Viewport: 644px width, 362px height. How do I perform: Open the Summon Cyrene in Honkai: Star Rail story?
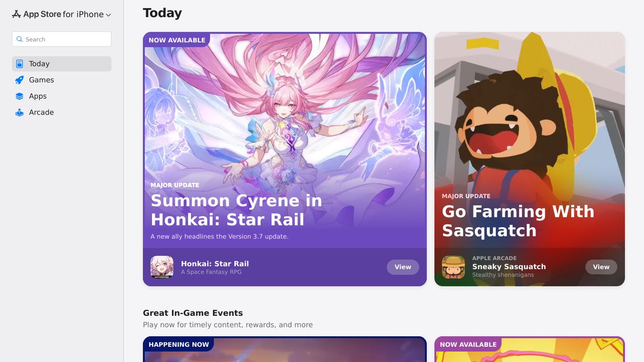click(x=285, y=140)
